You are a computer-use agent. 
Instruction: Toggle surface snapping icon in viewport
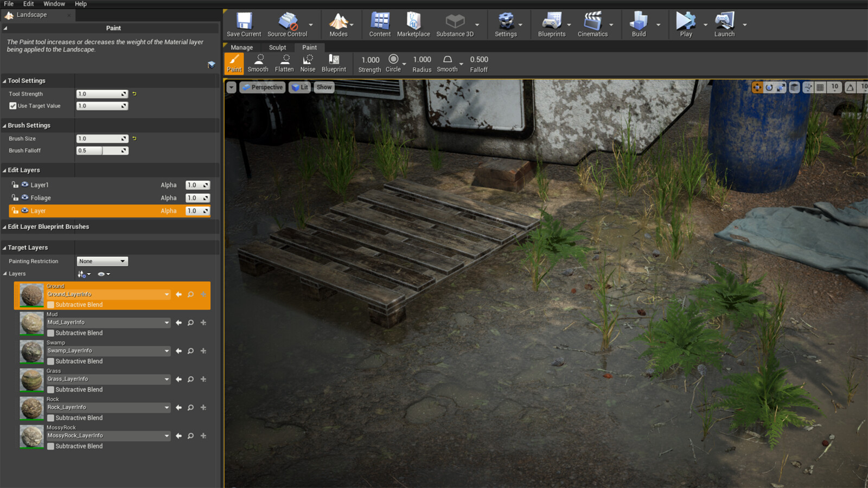[808, 87]
